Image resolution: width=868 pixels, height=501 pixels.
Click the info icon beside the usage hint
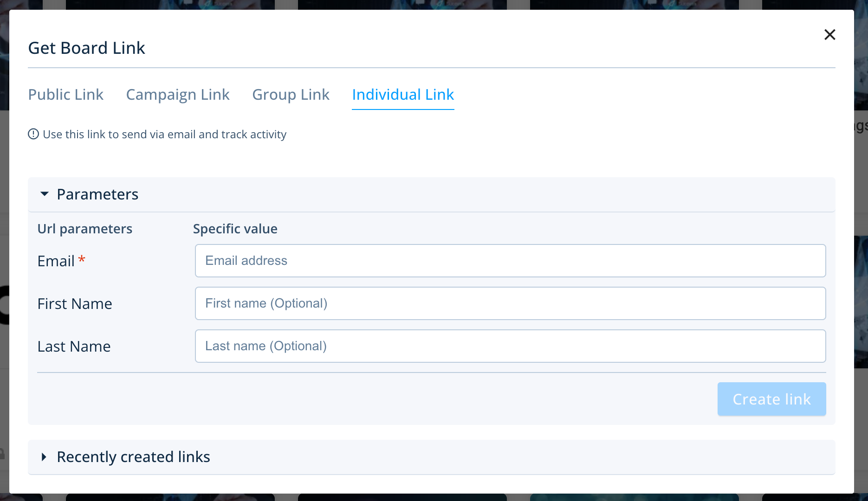(x=33, y=135)
